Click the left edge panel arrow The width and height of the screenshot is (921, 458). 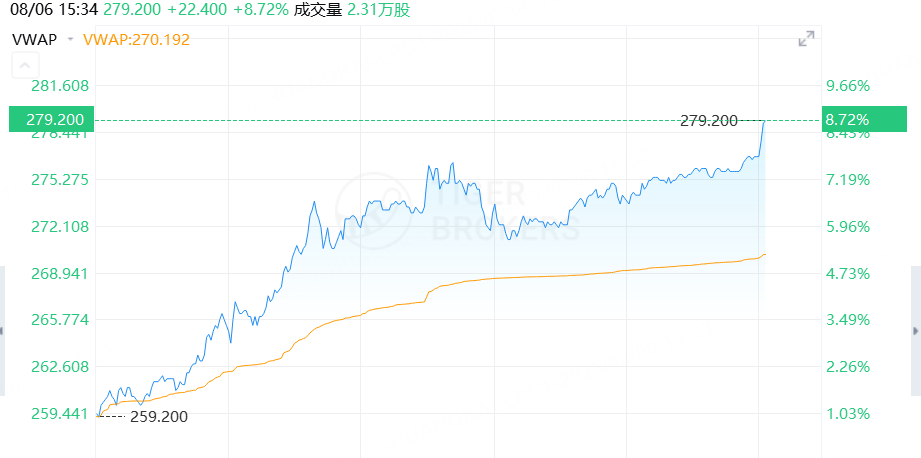[2, 331]
